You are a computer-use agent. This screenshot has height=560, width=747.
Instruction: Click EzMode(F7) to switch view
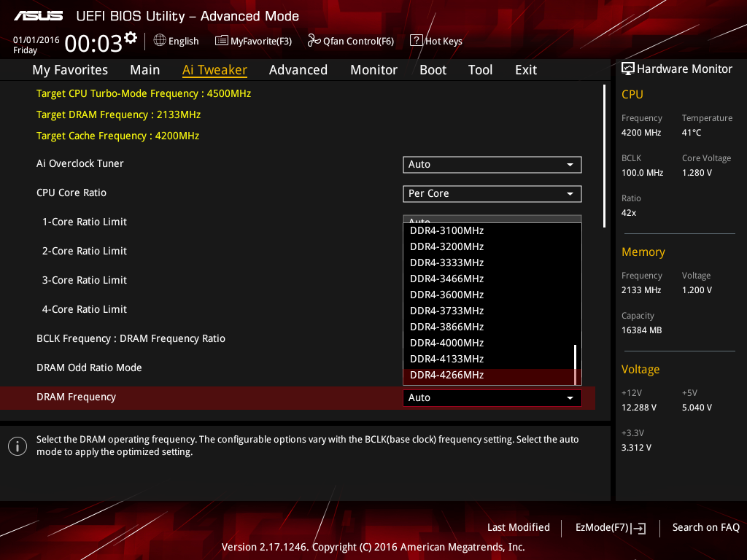coord(609,527)
